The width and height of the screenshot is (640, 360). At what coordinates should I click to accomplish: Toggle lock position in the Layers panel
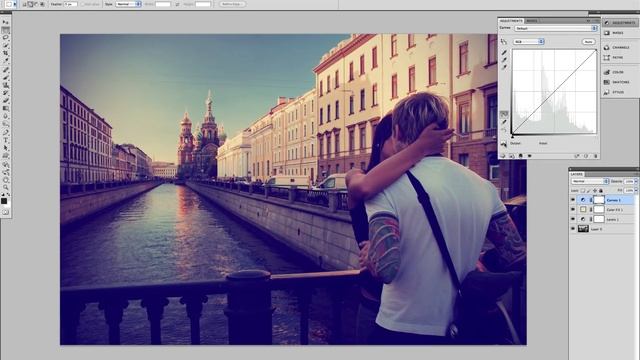[595, 191]
